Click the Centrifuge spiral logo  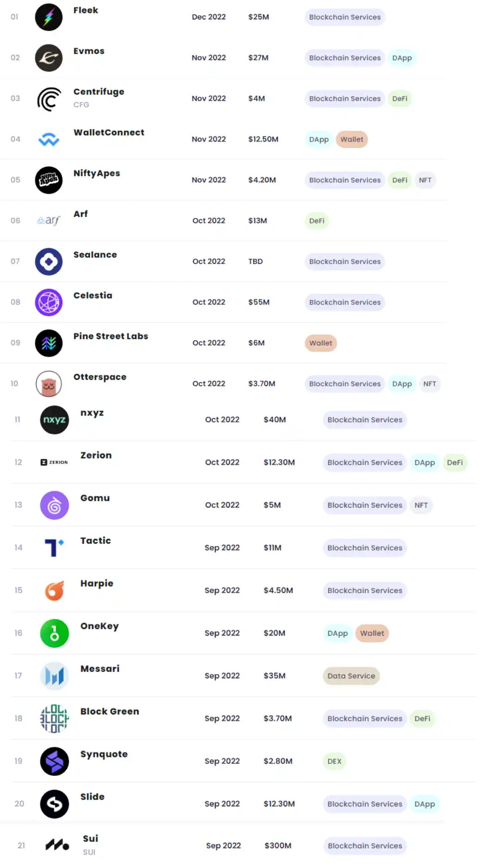tap(49, 99)
